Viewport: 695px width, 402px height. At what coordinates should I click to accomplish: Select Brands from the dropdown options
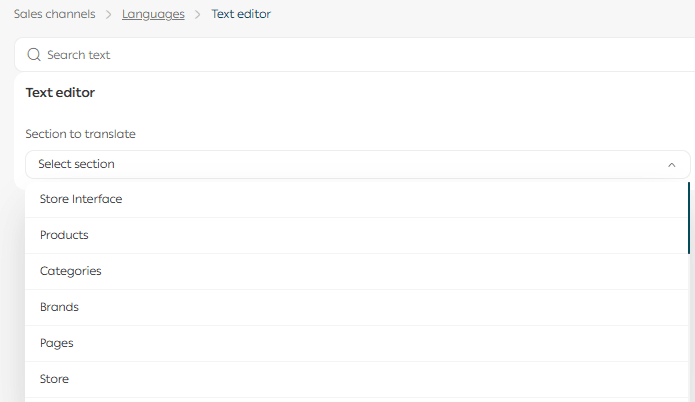(x=59, y=307)
